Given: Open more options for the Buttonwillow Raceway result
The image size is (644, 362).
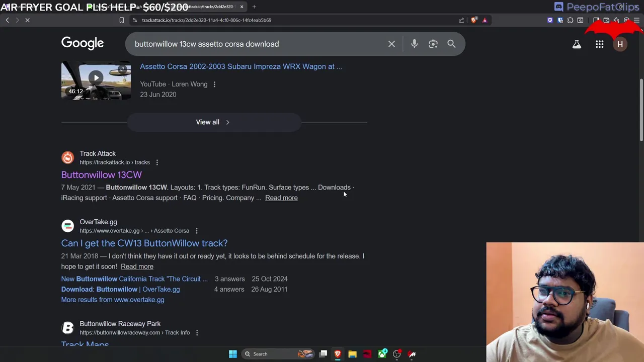Looking at the screenshot, I should [197, 333].
